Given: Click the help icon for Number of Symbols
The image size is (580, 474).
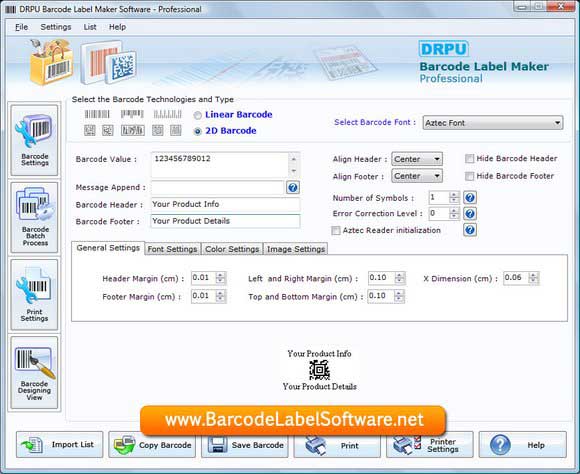Looking at the screenshot, I should tap(470, 198).
